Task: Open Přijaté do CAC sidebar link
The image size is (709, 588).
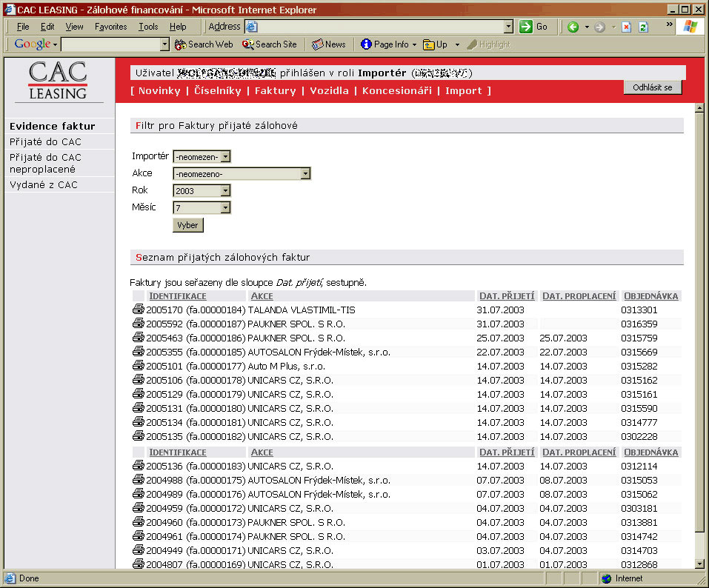Action: click(x=45, y=142)
